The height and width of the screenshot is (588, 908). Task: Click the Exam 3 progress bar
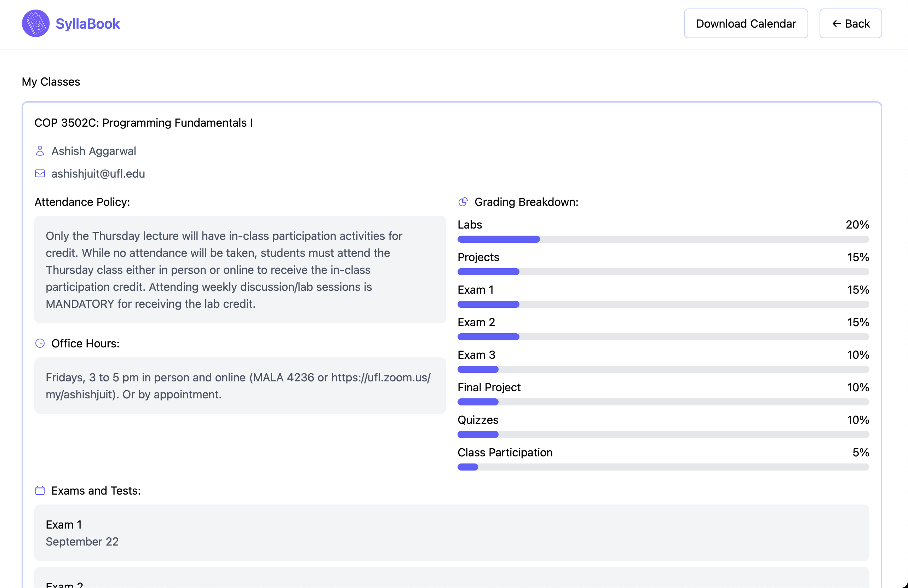click(663, 369)
